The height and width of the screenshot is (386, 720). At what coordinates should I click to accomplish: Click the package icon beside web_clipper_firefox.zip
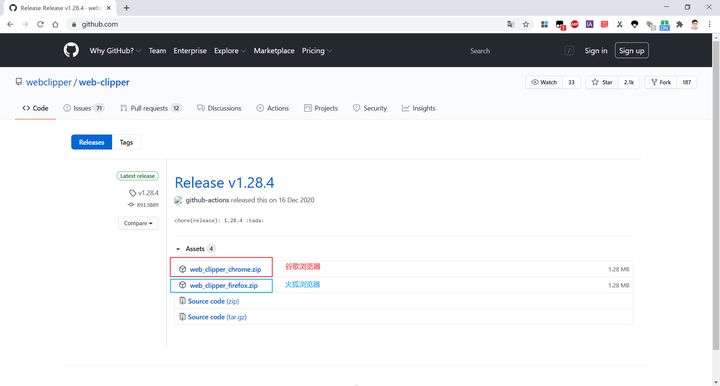(x=182, y=285)
